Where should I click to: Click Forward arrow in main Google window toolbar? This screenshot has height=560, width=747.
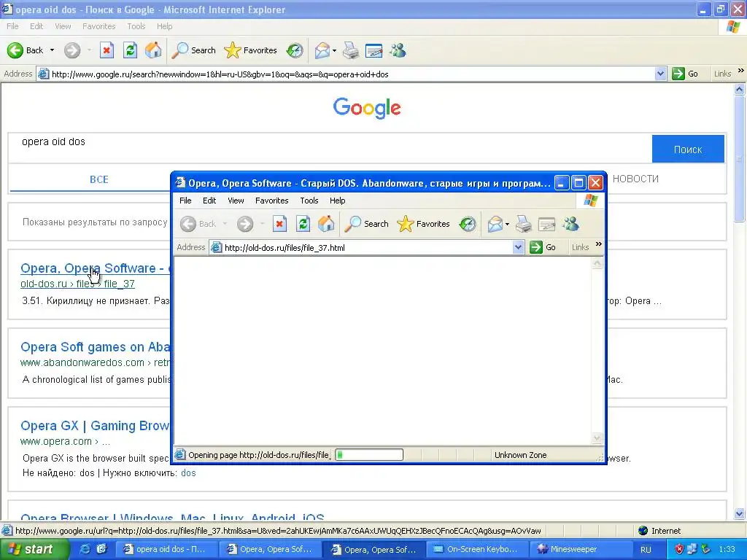(x=72, y=50)
